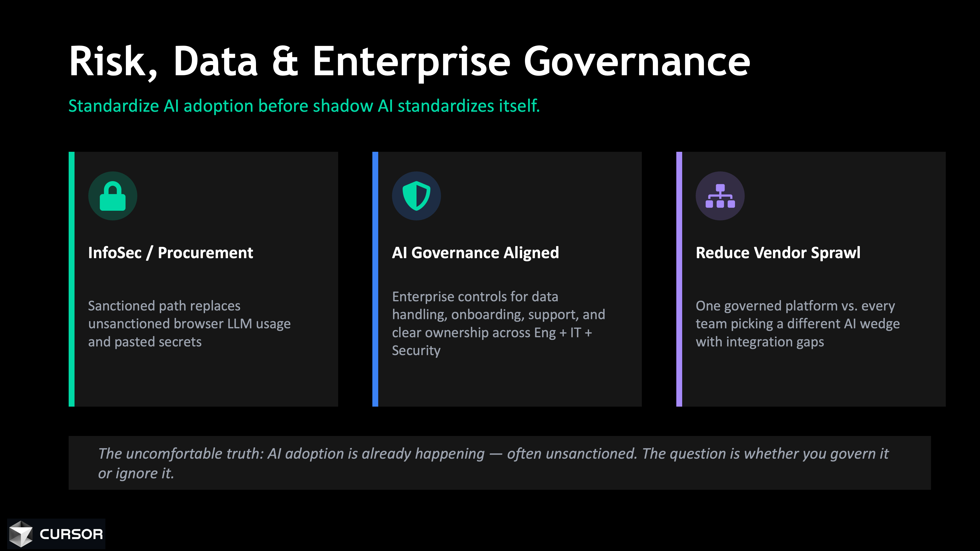Screen dimensions: 980x551
Task: Select the slide title 'Risk, Data & Enterprise Governance'
Action: pyautogui.click(x=409, y=61)
